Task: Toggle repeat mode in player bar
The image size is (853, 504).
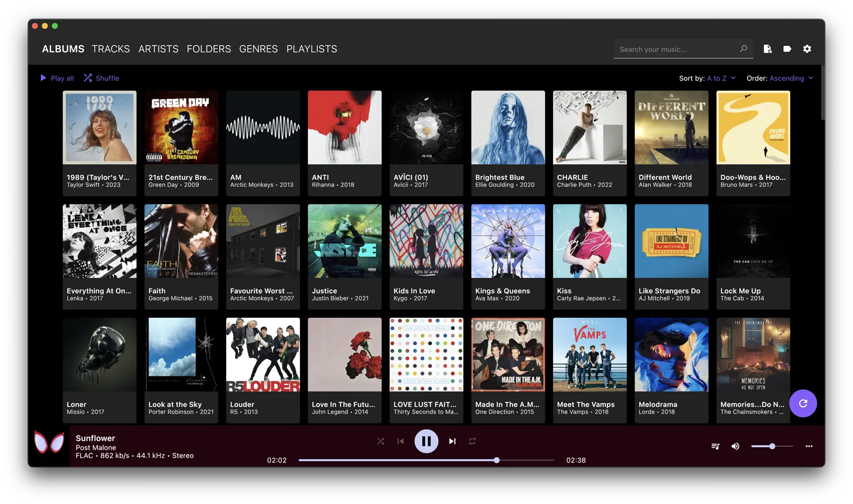Action: (472, 441)
